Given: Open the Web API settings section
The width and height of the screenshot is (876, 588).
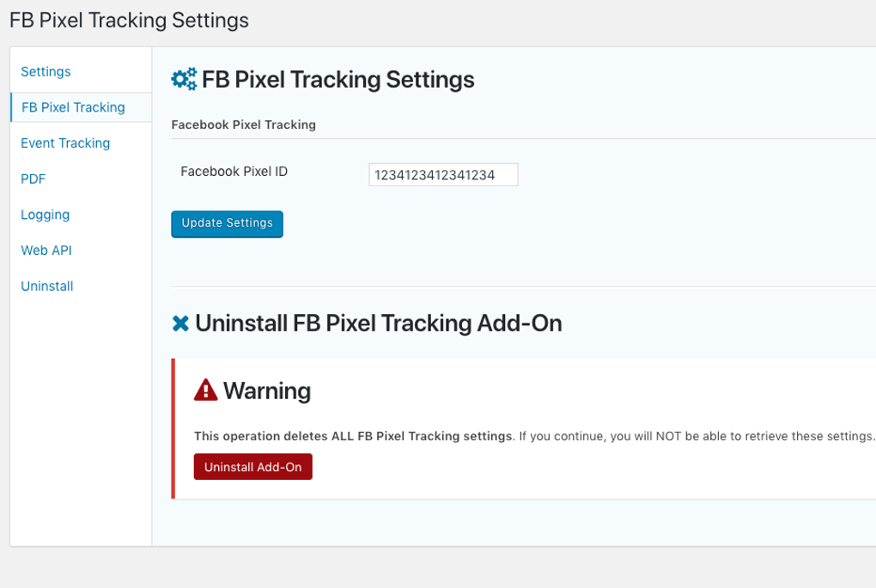Looking at the screenshot, I should (46, 250).
